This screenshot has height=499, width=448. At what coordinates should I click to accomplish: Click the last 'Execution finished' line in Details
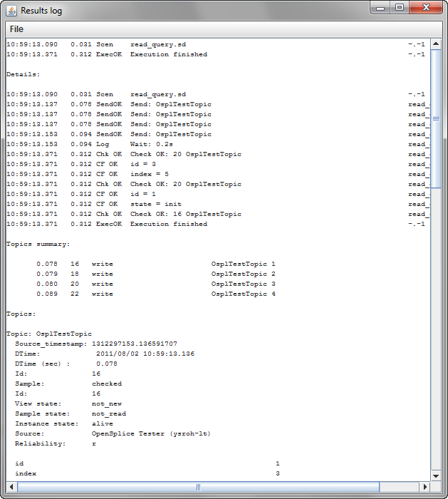[169, 224]
